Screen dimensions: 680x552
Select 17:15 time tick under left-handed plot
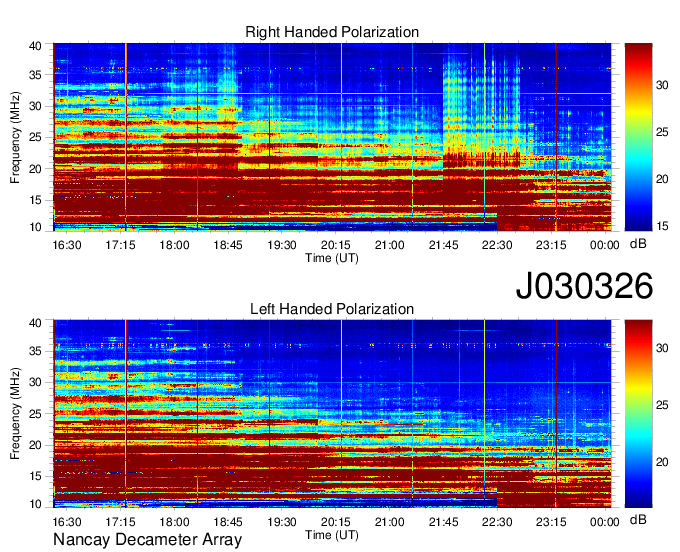click(x=121, y=522)
